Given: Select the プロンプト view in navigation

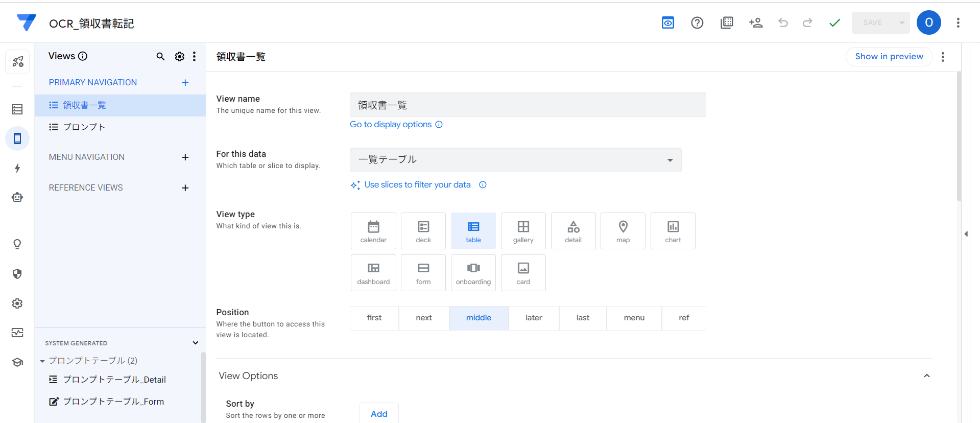Looking at the screenshot, I should (x=84, y=127).
